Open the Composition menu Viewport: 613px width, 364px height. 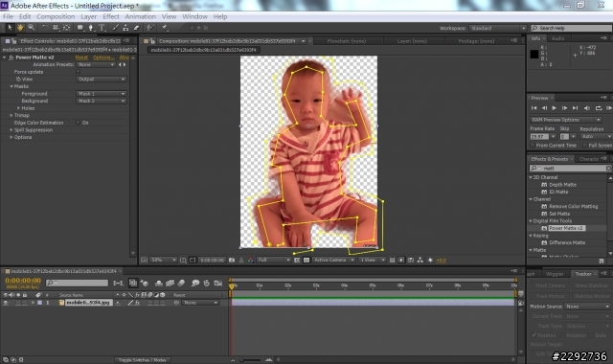[x=56, y=16]
